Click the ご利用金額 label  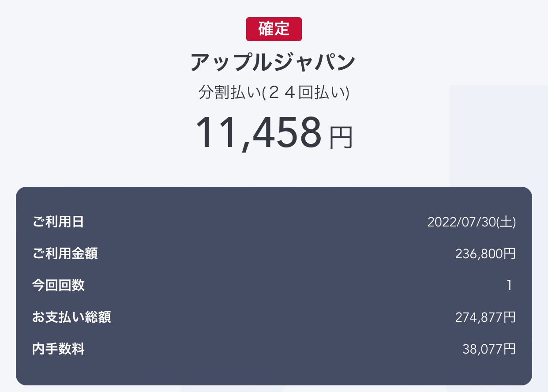[x=65, y=253]
